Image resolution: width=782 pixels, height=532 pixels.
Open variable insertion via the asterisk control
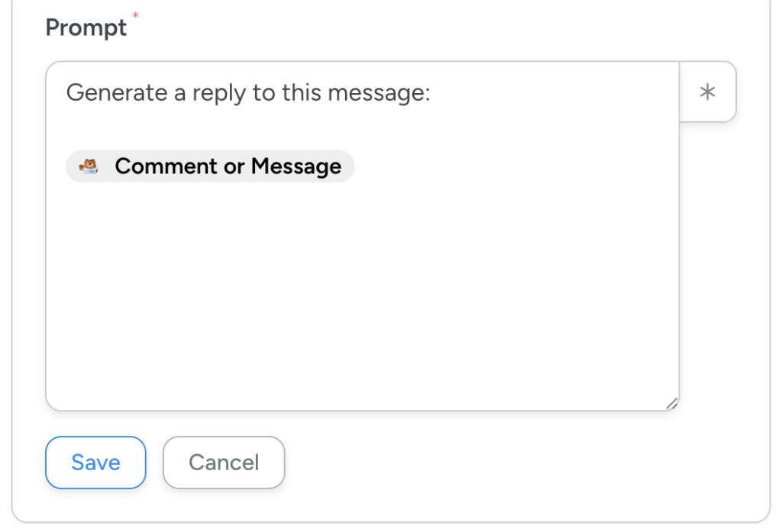707,92
